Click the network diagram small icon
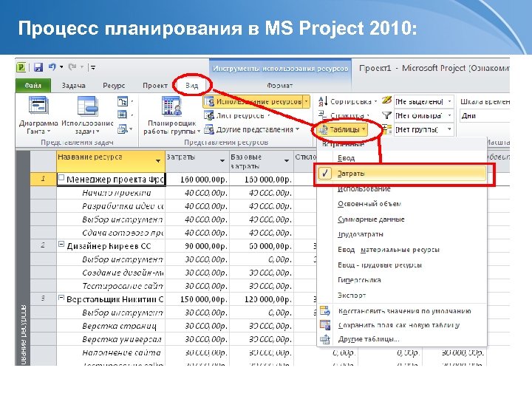Viewport: 532px width, 399px height. click(x=122, y=101)
